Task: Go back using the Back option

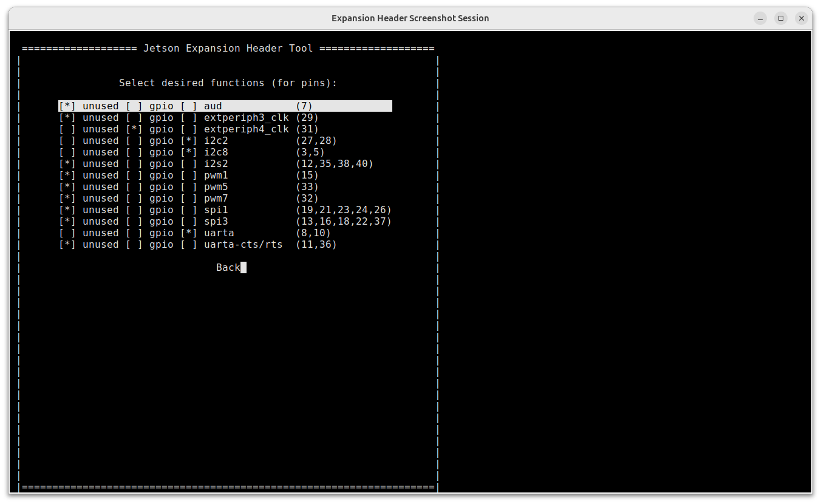Action: (228, 268)
